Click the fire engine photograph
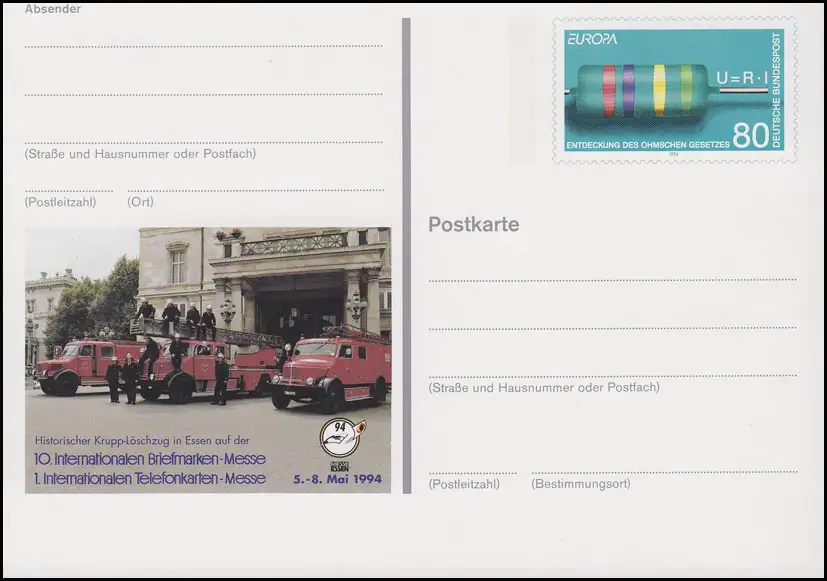This screenshot has height=581, width=827. click(x=208, y=320)
